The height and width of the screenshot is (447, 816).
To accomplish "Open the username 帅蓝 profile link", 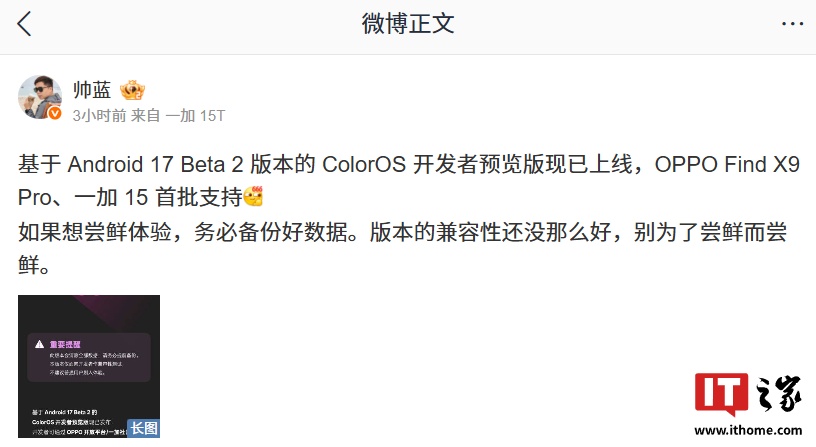I will (92, 89).
